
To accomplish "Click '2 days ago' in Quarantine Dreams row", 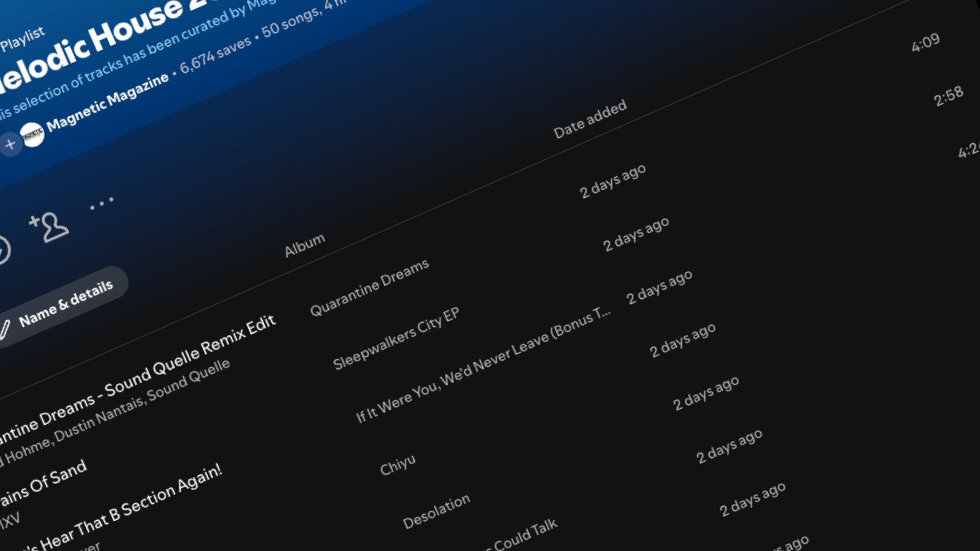I will click(612, 181).
